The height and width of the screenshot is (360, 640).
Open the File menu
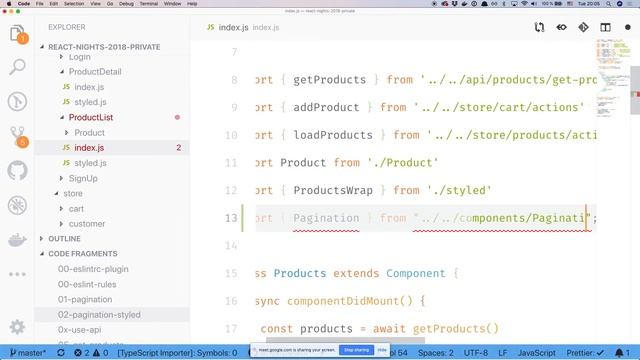click(x=40, y=4)
